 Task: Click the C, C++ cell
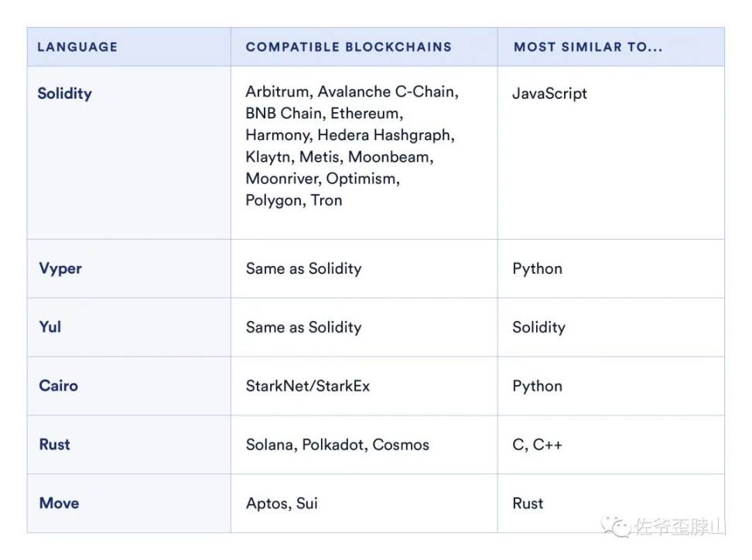pos(537,445)
